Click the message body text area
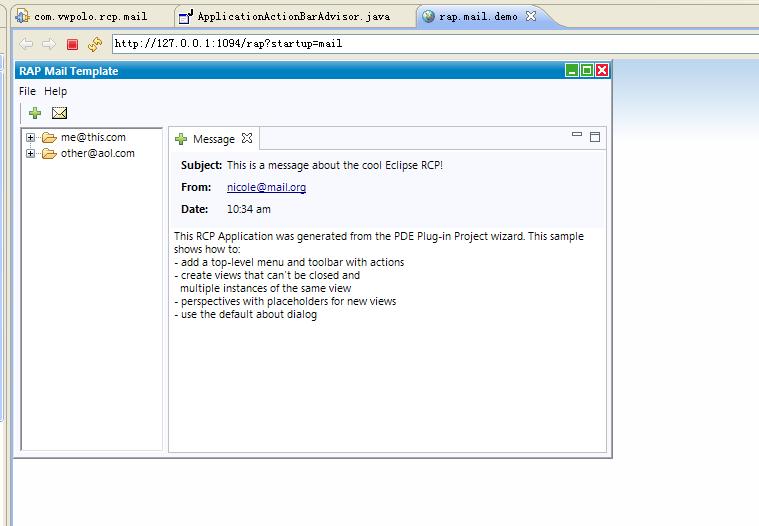This screenshot has width=759, height=526. [x=387, y=339]
